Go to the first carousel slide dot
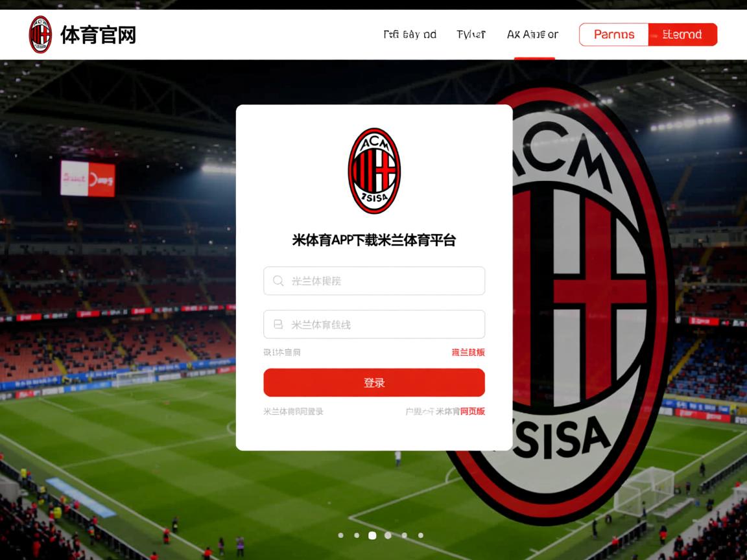The image size is (747, 560). [340, 535]
